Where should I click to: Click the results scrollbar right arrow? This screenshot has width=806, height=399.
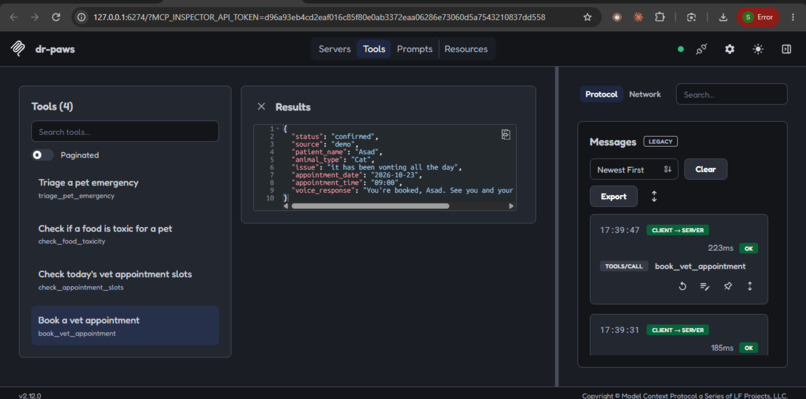[511, 206]
